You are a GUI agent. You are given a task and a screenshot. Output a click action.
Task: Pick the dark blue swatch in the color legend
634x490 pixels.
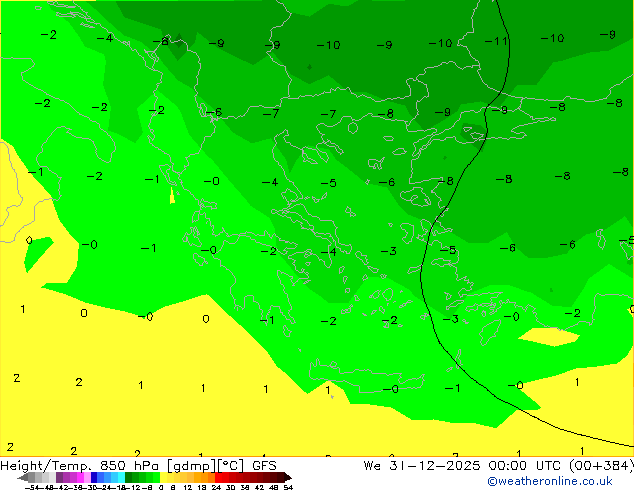tap(94, 477)
